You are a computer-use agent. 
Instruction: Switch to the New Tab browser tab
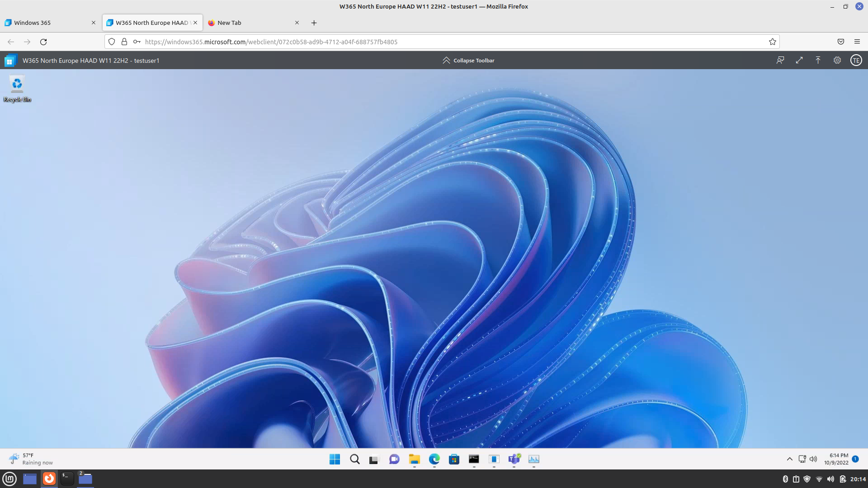(x=254, y=23)
